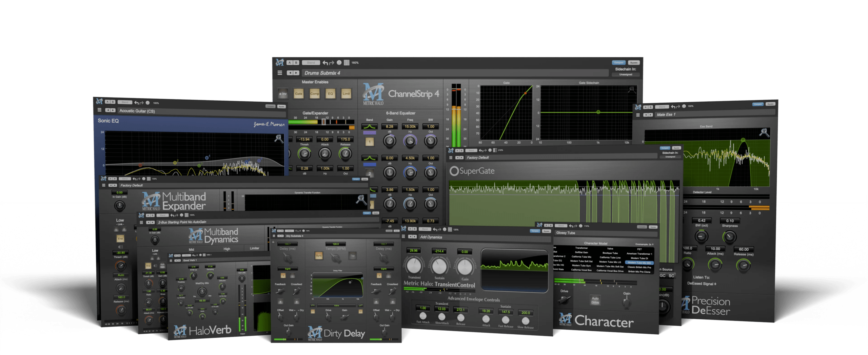Go to previous preset in ChannelStrip 4
The height and width of the screenshot is (355, 868).
[x=290, y=73]
